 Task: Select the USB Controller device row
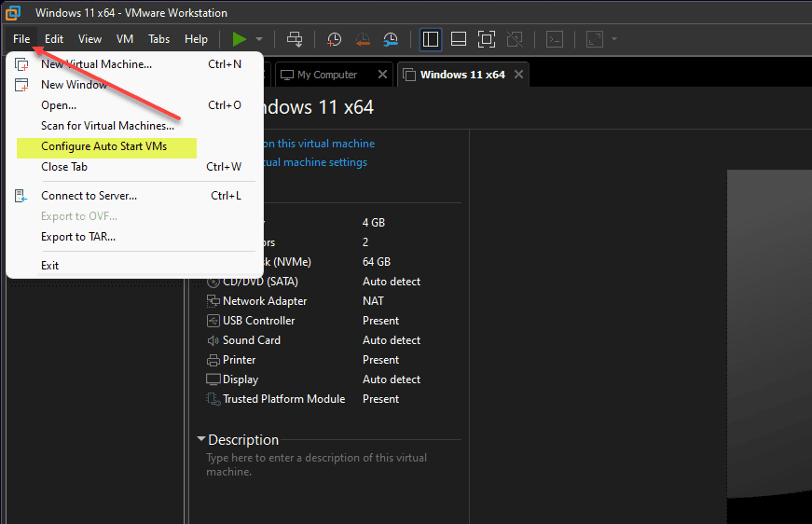pyautogui.click(x=332, y=321)
